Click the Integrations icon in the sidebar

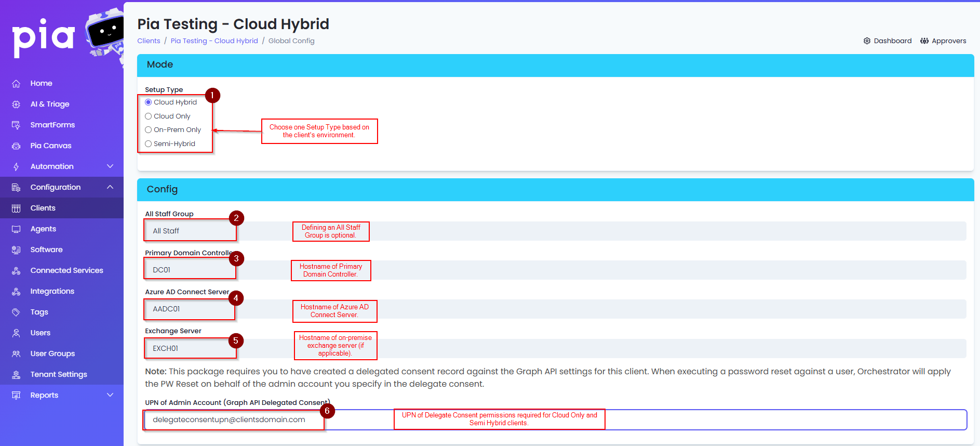pyautogui.click(x=16, y=291)
